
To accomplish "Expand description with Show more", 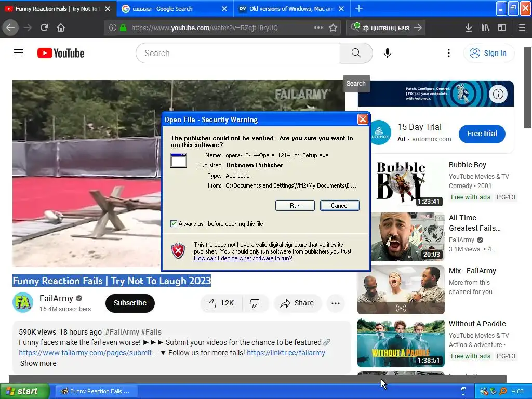I will [x=38, y=363].
